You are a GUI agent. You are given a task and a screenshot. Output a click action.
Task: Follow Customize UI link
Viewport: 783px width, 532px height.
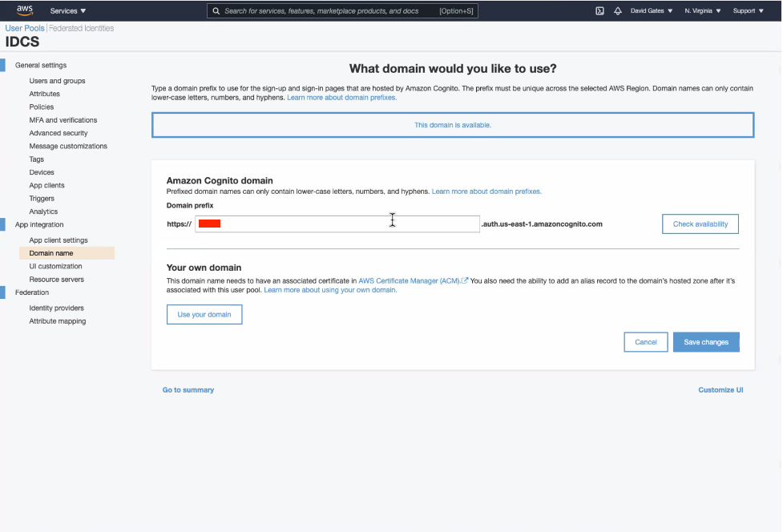(720, 389)
